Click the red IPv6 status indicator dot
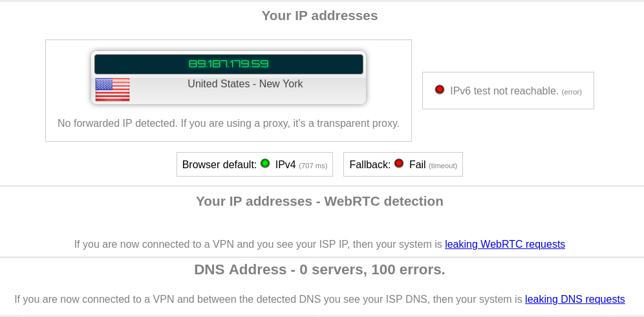 [x=440, y=90]
